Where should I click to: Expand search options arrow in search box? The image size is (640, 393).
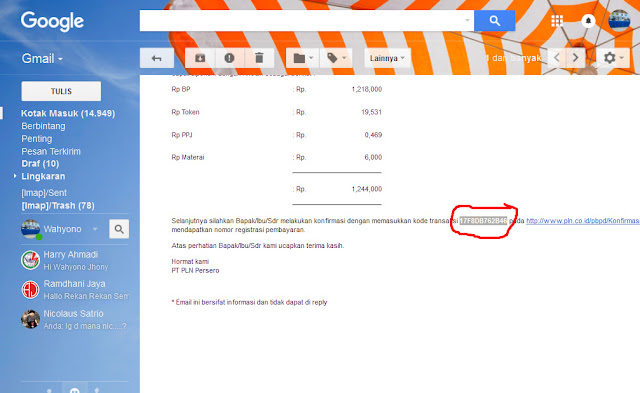[x=467, y=20]
